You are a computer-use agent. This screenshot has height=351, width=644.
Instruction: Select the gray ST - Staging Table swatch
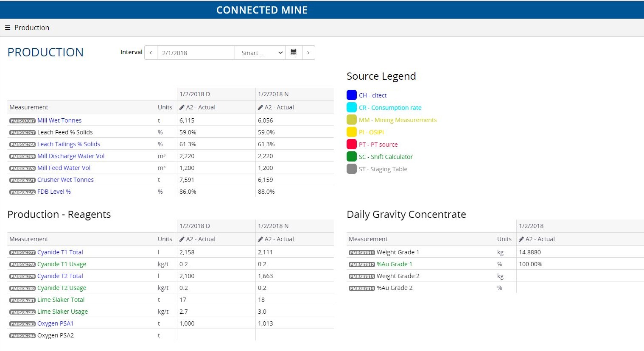(352, 169)
